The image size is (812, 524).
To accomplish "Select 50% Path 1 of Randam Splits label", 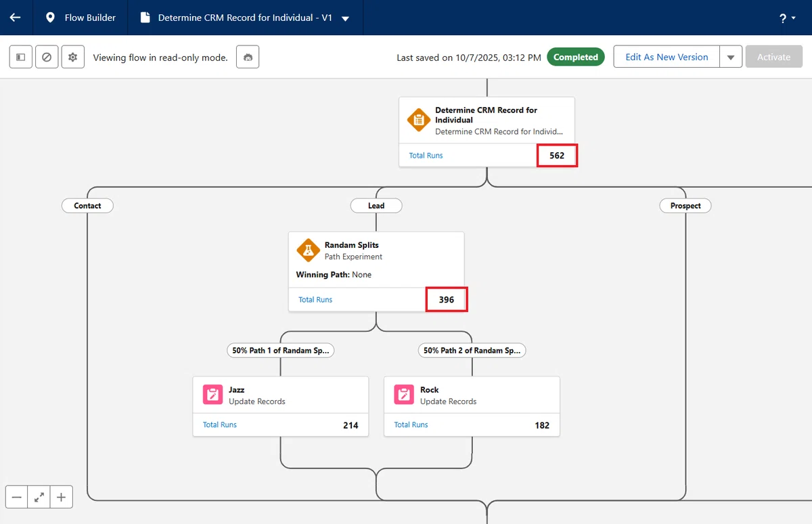I will [x=281, y=351].
